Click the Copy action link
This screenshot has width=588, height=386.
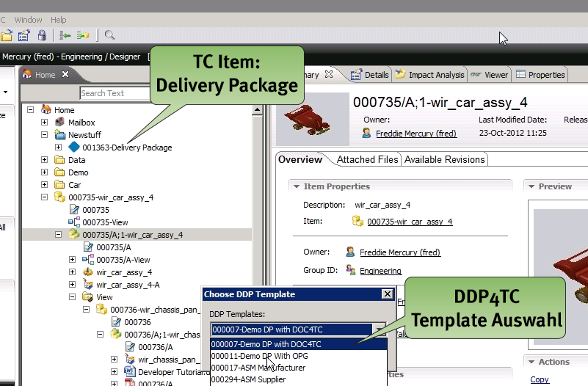(540, 379)
